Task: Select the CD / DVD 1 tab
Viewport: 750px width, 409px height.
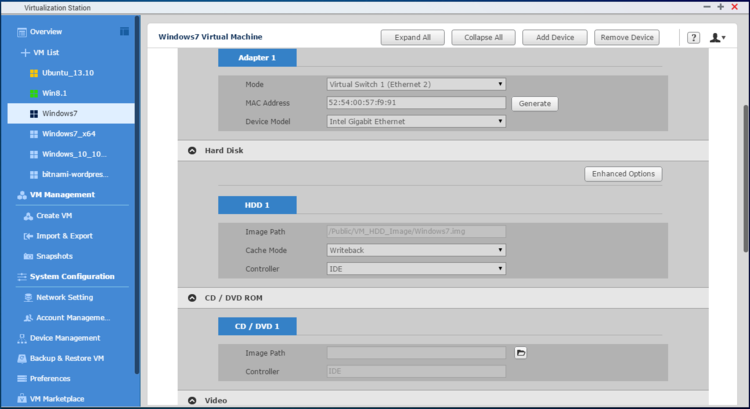Action: (x=257, y=326)
